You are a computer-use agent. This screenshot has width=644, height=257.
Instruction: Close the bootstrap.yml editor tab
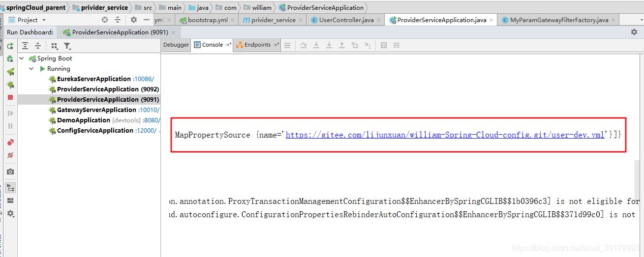coord(233,20)
